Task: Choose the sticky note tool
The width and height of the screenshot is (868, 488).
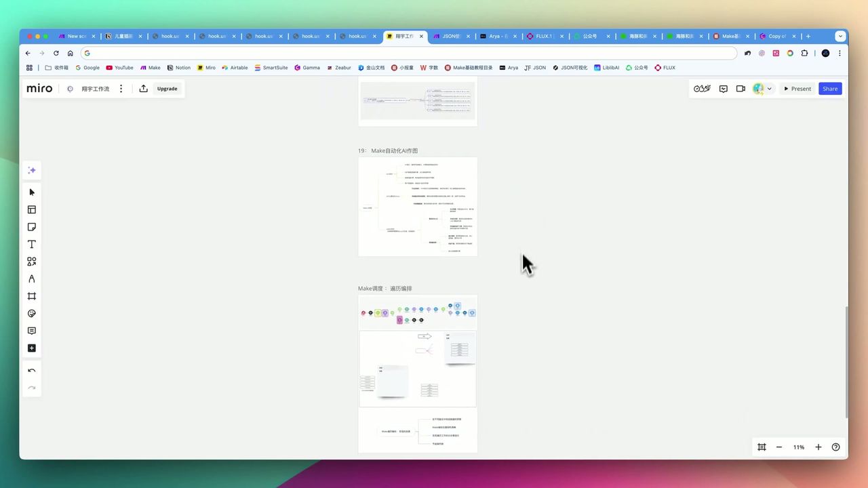Action: click(31, 227)
